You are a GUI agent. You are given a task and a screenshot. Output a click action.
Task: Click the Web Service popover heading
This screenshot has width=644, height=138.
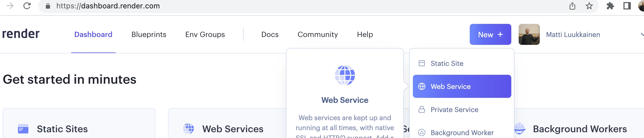pos(345,100)
